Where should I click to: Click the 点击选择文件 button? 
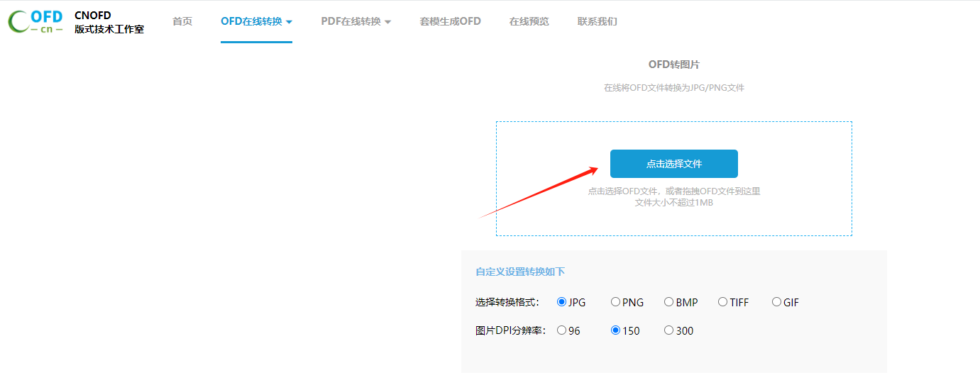click(x=674, y=164)
